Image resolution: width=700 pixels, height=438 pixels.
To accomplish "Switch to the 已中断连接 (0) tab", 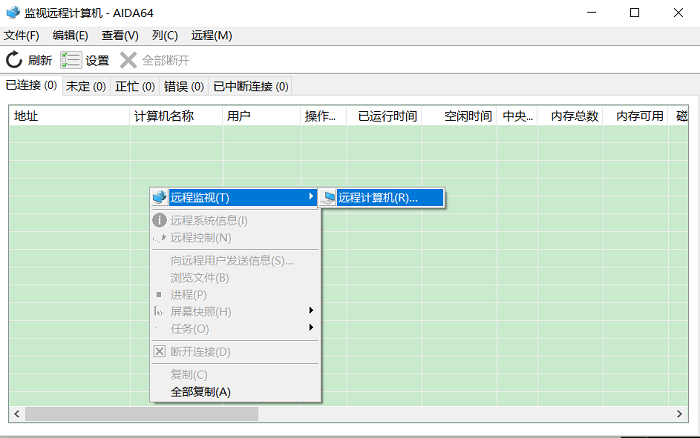I will pyautogui.click(x=250, y=86).
